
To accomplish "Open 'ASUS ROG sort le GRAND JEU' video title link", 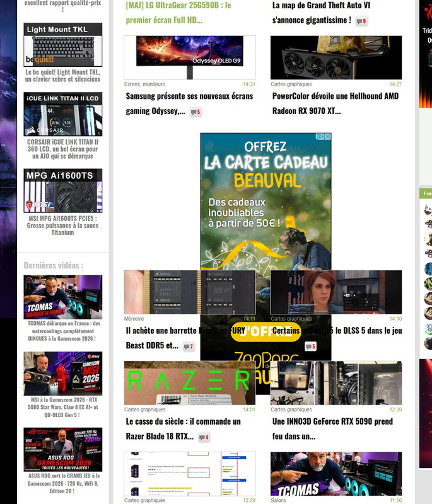I will 63,483.
